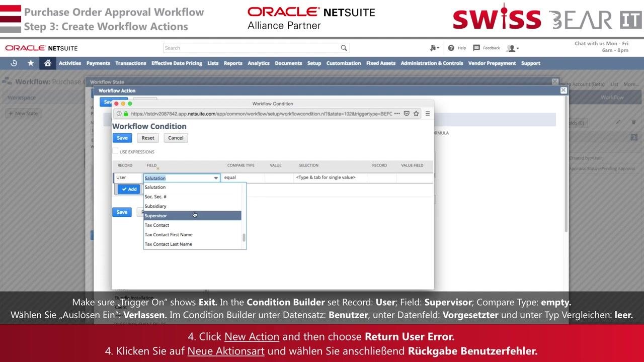The width and height of the screenshot is (644, 362).
Task: Bookmark page with the star icon
Action: (x=416, y=114)
